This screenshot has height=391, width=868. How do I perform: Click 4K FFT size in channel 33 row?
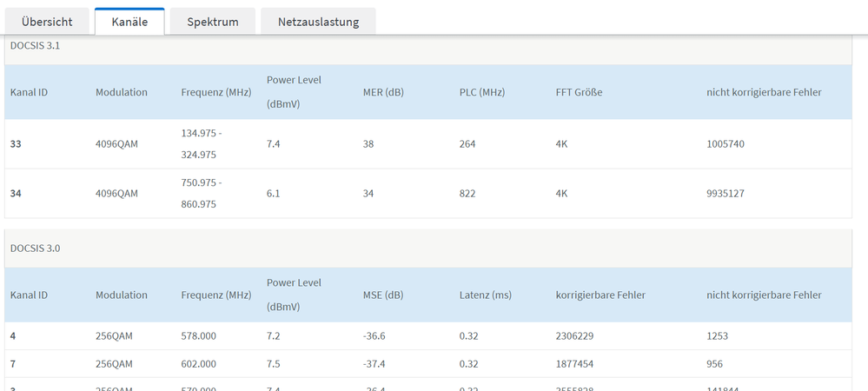click(562, 144)
